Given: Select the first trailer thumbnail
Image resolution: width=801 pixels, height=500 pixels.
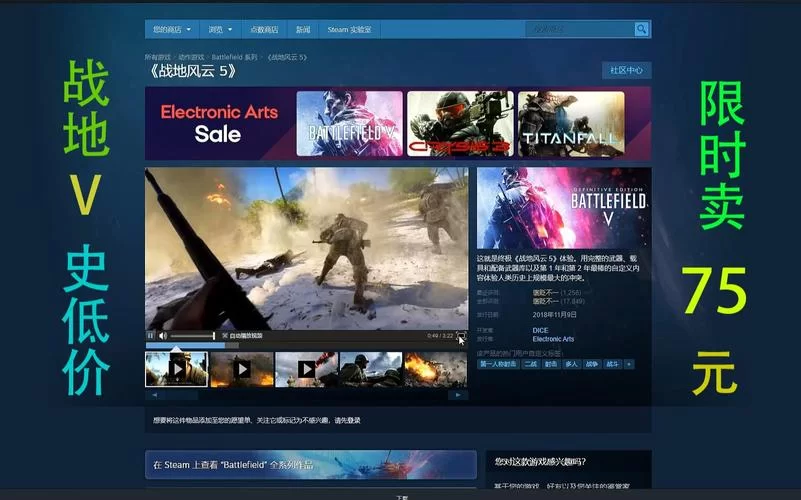Looking at the screenshot, I should (177, 369).
